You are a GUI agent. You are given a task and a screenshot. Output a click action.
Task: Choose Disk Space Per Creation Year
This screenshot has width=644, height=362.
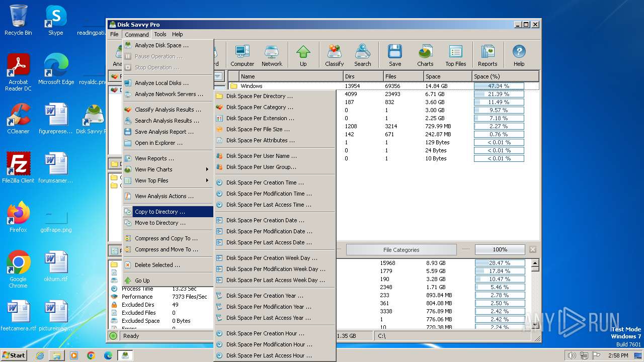click(275, 296)
